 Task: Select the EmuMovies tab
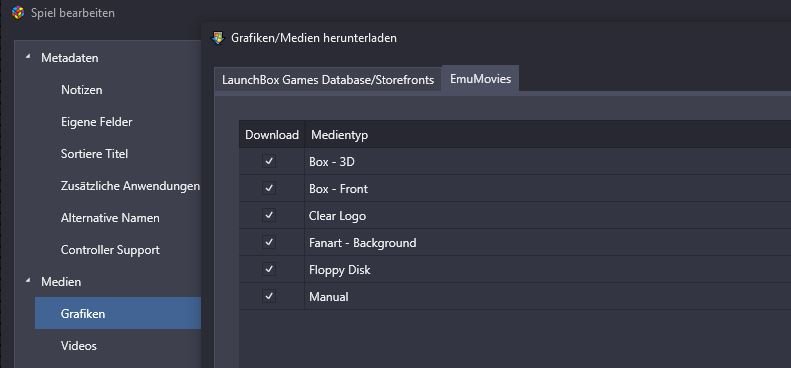[480, 79]
